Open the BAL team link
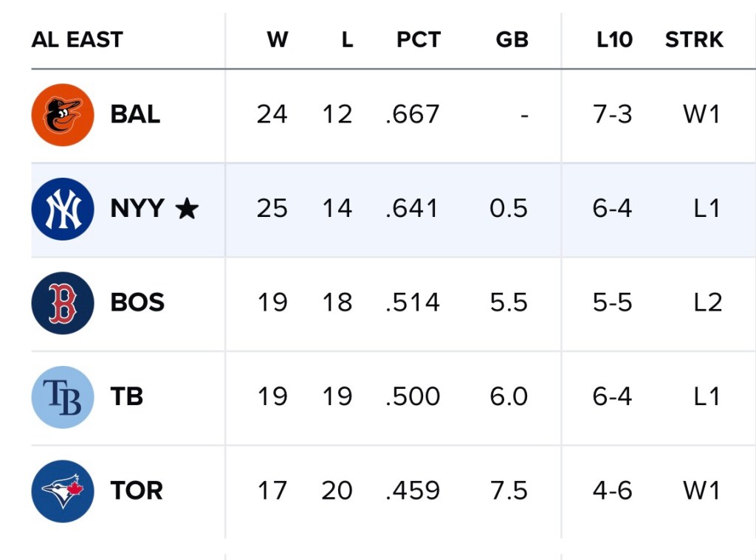Screen dimensions: 756x560 coord(135,114)
